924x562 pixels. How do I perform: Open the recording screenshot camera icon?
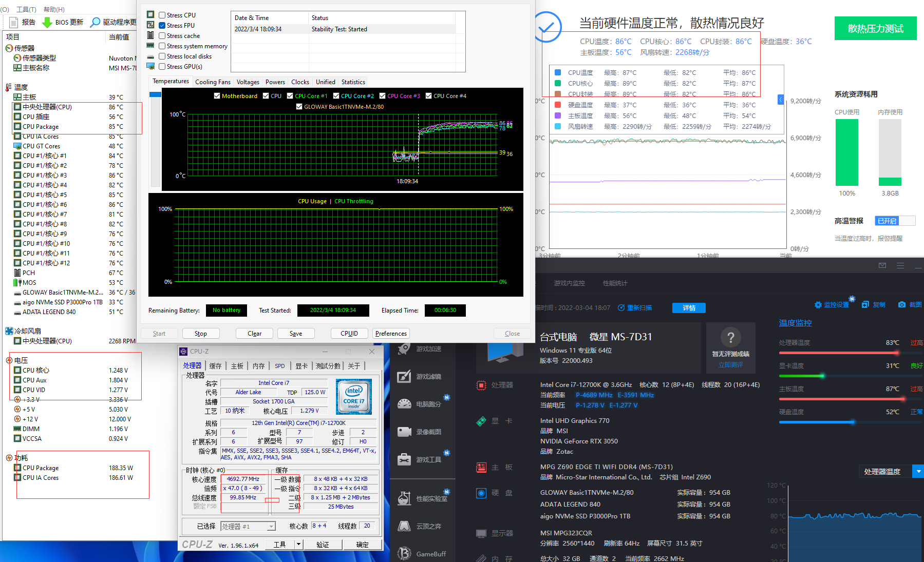(x=404, y=432)
